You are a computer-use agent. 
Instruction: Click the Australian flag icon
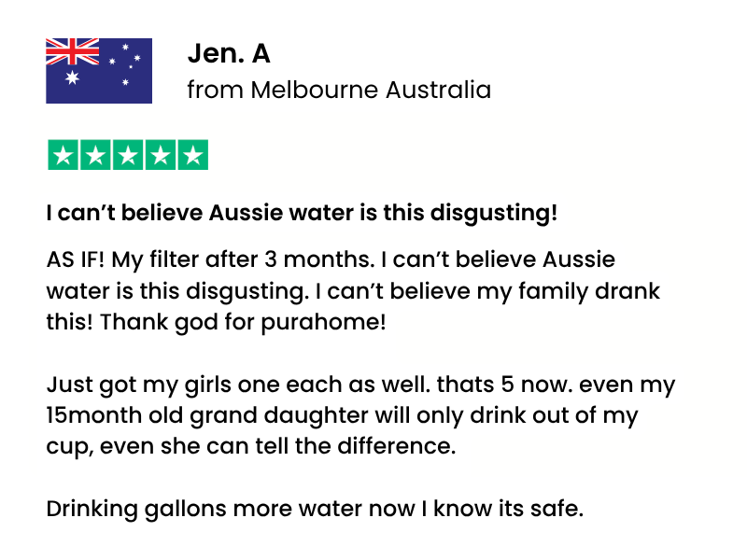pos(99,71)
